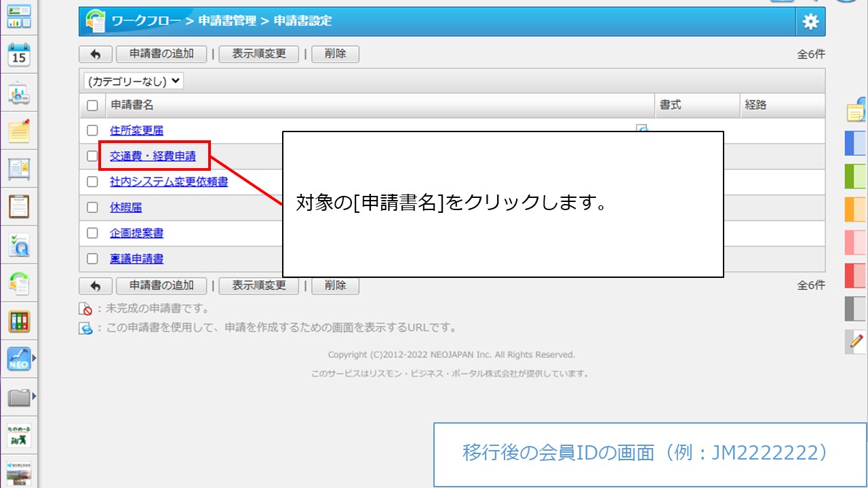The width and height of the screenshot is (868, 488).
Task: Open the settings gear in the workflow header
Action: tap(810, 22)
